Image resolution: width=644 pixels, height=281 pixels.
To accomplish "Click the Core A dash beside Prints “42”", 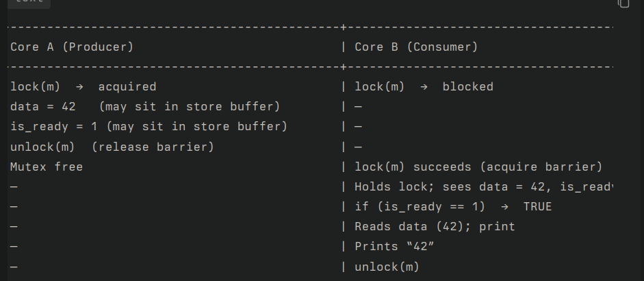I will pos(14,247).
